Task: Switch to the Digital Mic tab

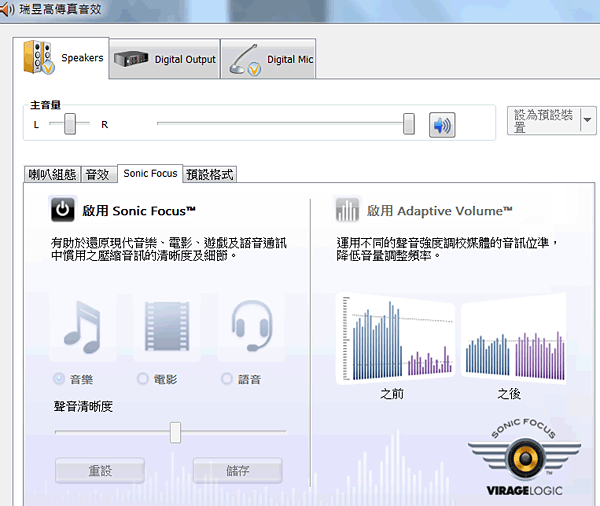Action: pos(268,59)
